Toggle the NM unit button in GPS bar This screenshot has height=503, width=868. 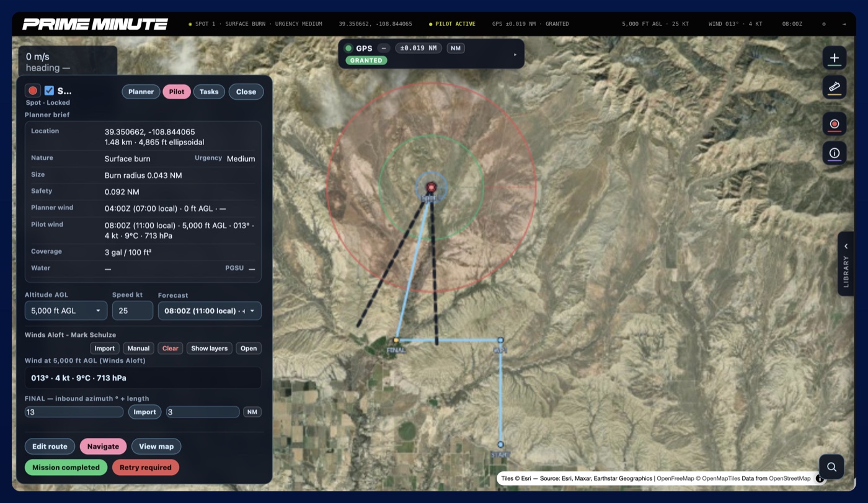click(456, 48)
